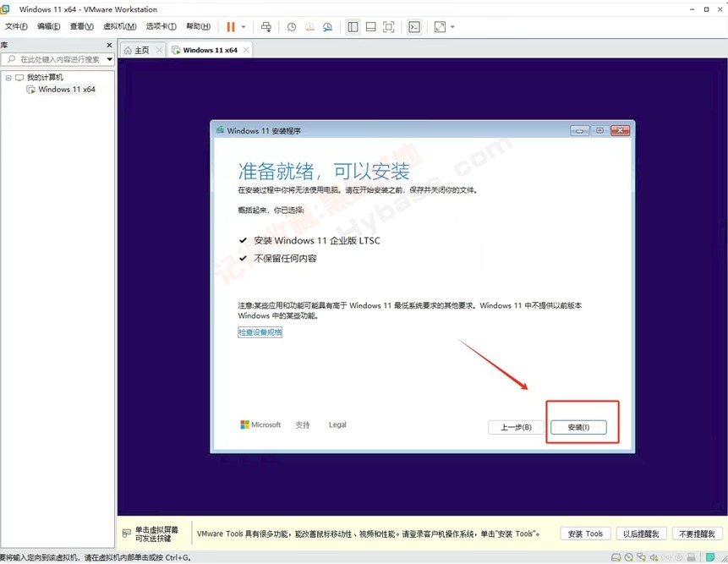Click the 安装 Tools button
The image size is (728, 564).
click(585, 534)
